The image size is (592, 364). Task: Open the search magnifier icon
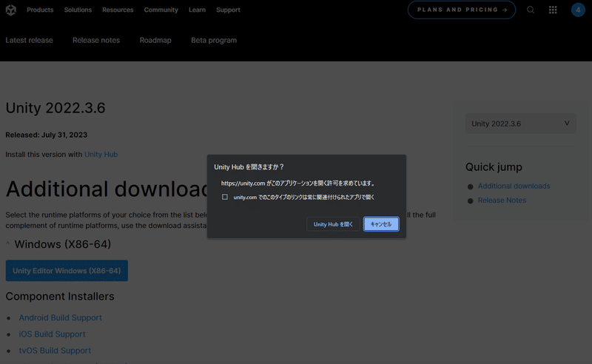pos(531,10)
